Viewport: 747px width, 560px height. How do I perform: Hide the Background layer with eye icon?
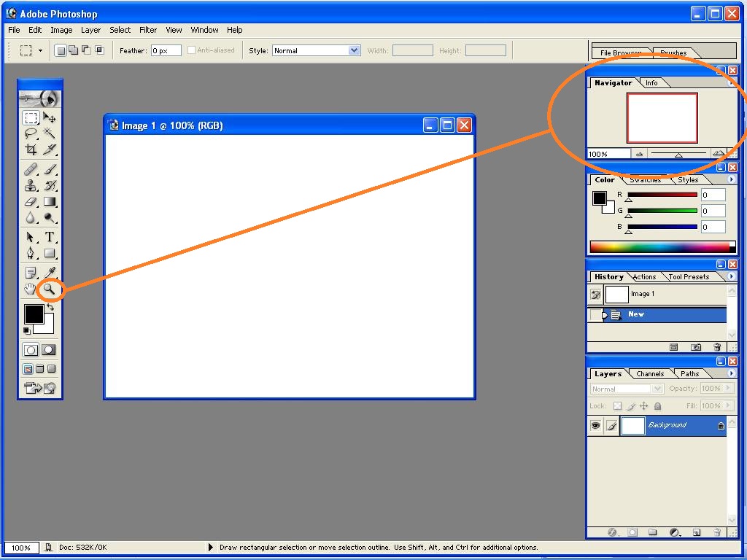point(596,426)
